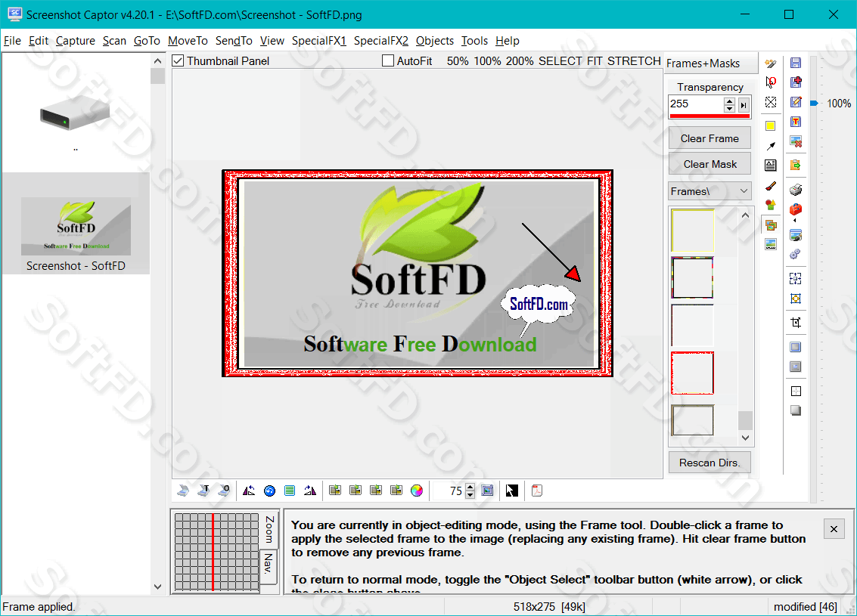Click the green lines icon

[290, 491]
